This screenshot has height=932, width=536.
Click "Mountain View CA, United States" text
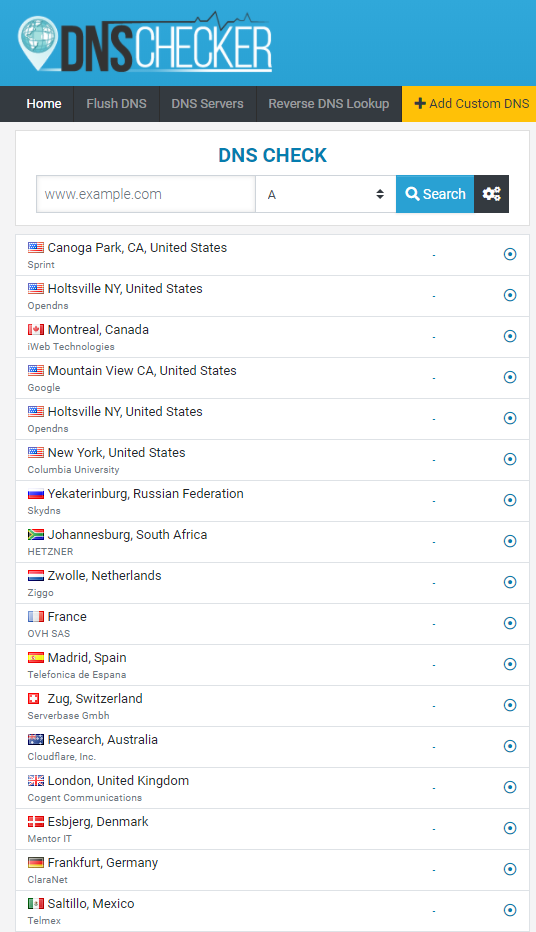tap(142, 371)
